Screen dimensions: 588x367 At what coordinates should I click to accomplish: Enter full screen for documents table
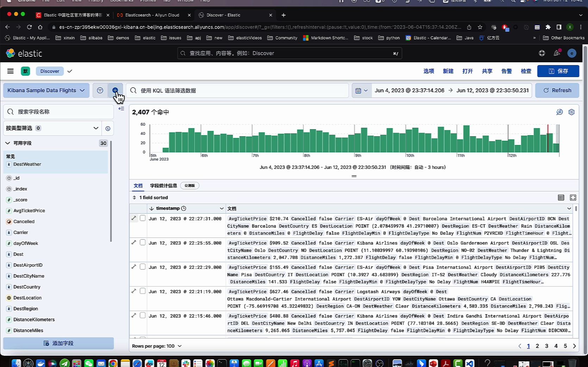pos(573,197)
